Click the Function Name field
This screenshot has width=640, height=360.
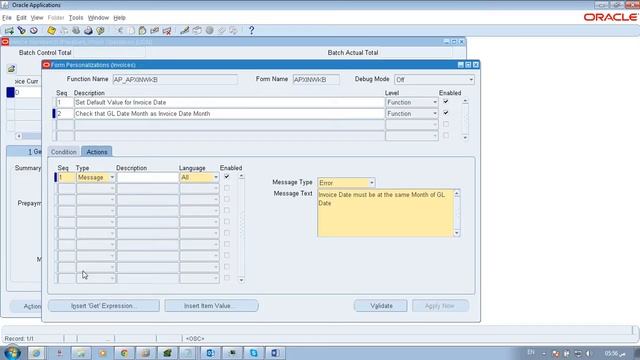click(175, 80)
